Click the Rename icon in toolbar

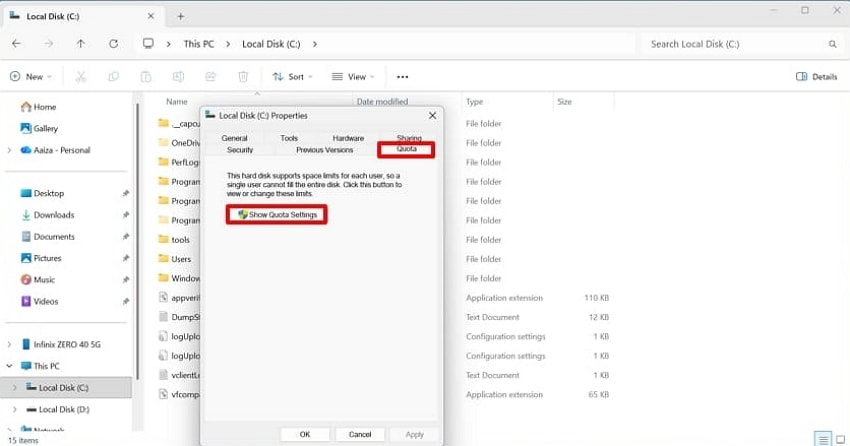pyautogui.click(x=178, y=77)
